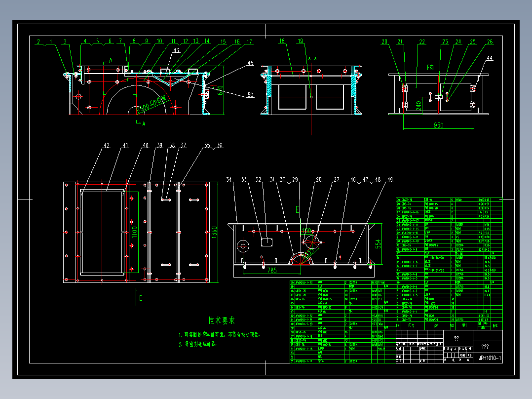Select part callout number 34

(229, 179)
